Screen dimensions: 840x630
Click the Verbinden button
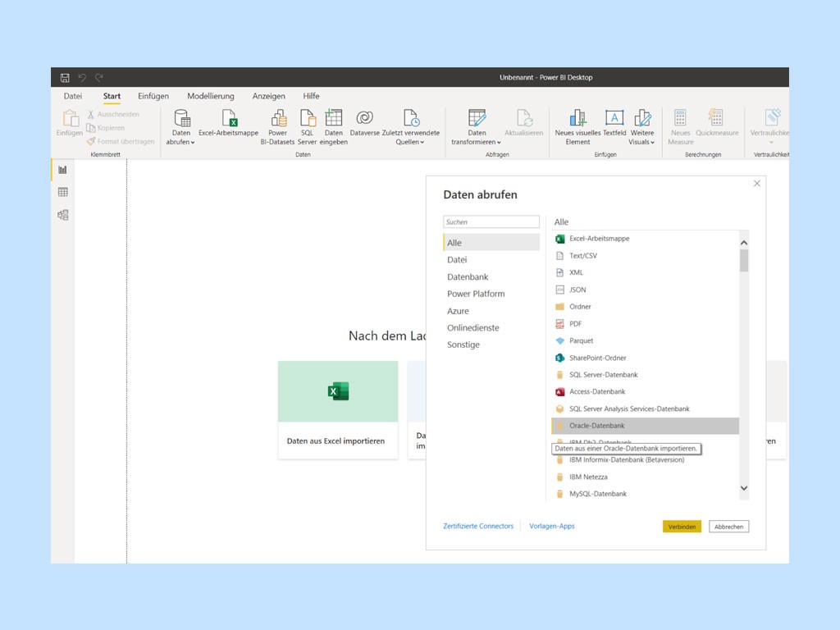pos(682,527)
